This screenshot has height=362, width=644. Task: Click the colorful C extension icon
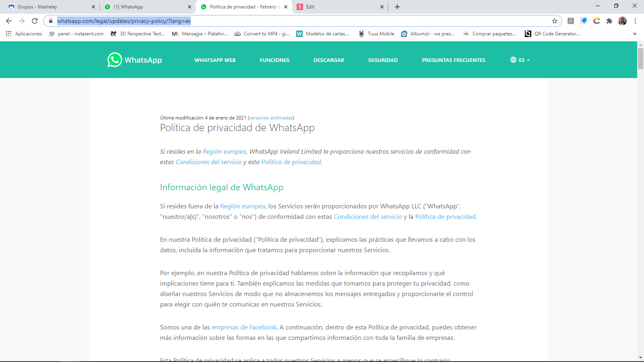pos(597,21)
